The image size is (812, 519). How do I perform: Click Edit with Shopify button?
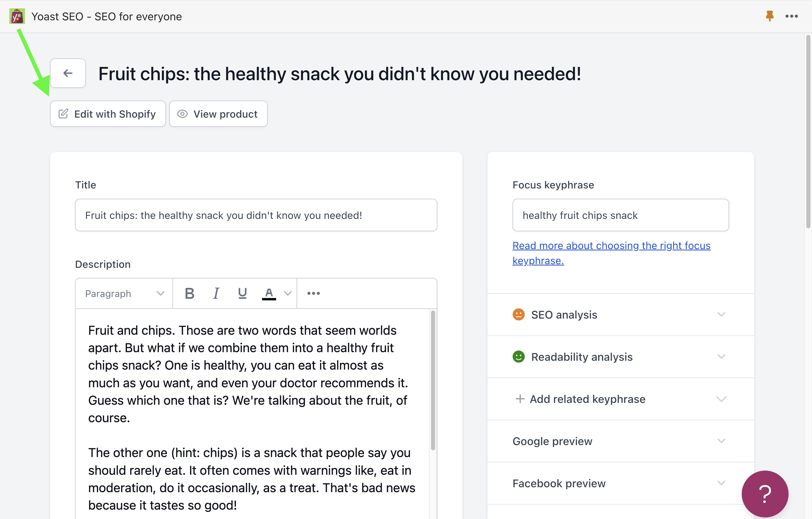coord(108,114)
